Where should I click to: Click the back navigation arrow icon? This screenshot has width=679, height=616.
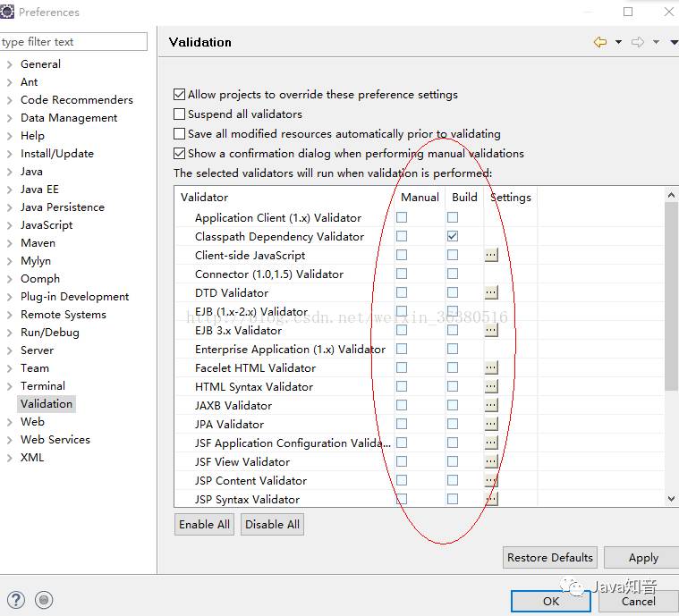pyautogui.click(x=599, y=42)
